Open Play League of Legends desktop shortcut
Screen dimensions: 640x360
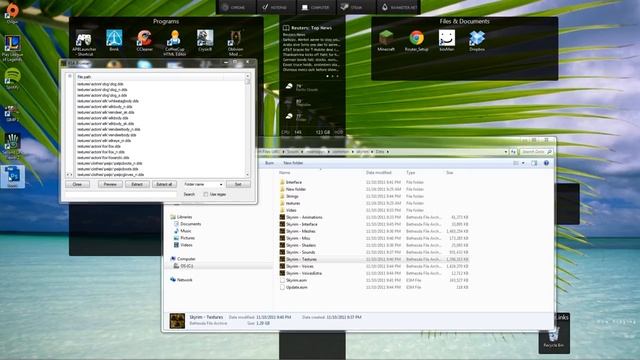[x=12, y=48]
